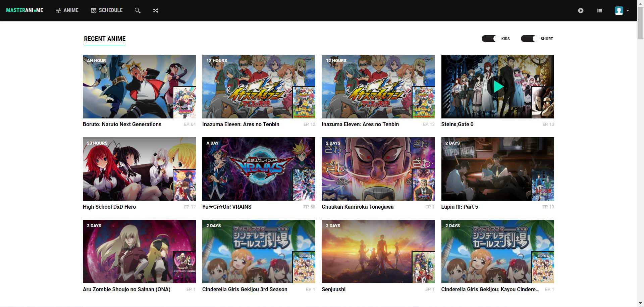The width and height of the screenshot is (644, 307).
Task: Click the "EP. 58" label beside Yu☆Gi☆Oh! VRAINS
Action: [309, 207]
